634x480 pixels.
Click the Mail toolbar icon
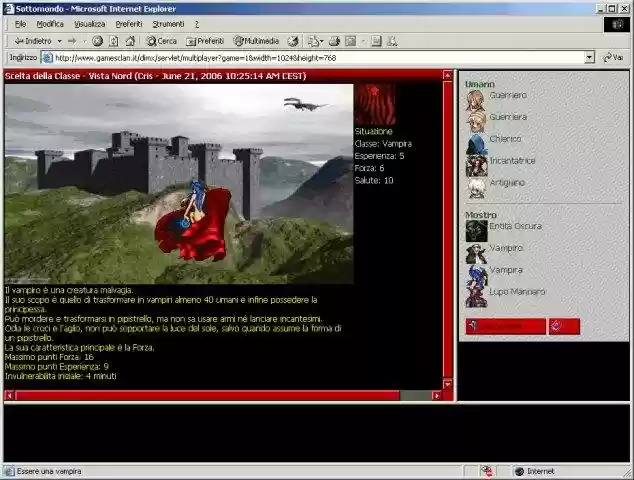[x=313, y=41]
